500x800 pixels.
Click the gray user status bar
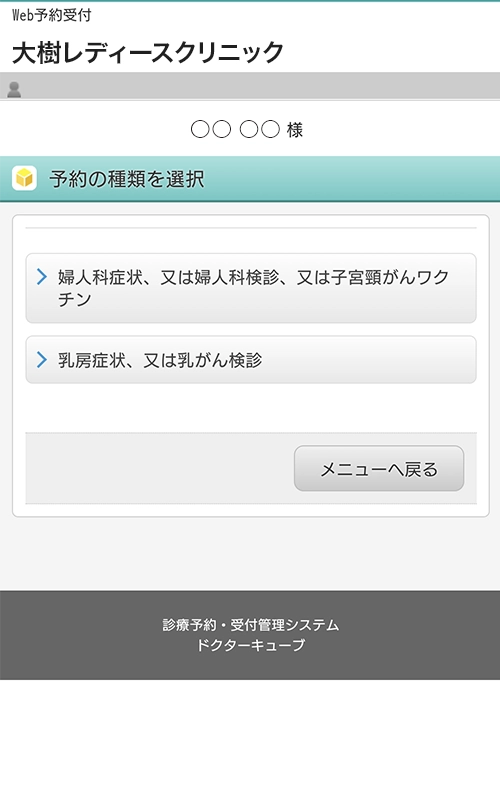coord(250,86)
